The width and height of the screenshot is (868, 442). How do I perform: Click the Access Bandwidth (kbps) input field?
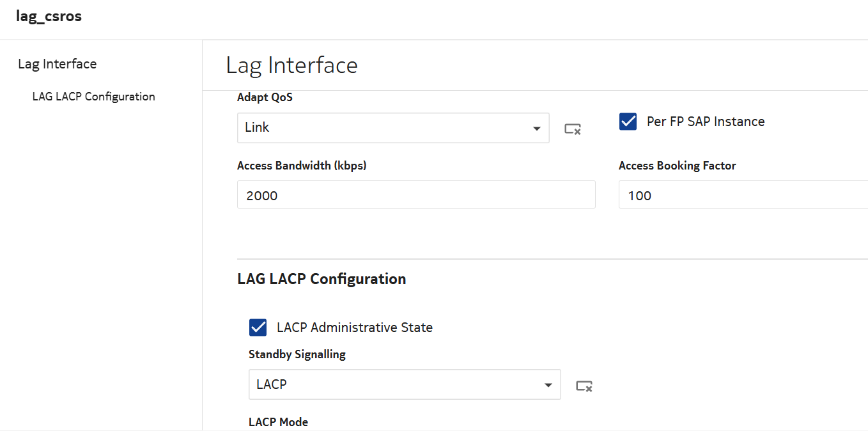[415, 195]
